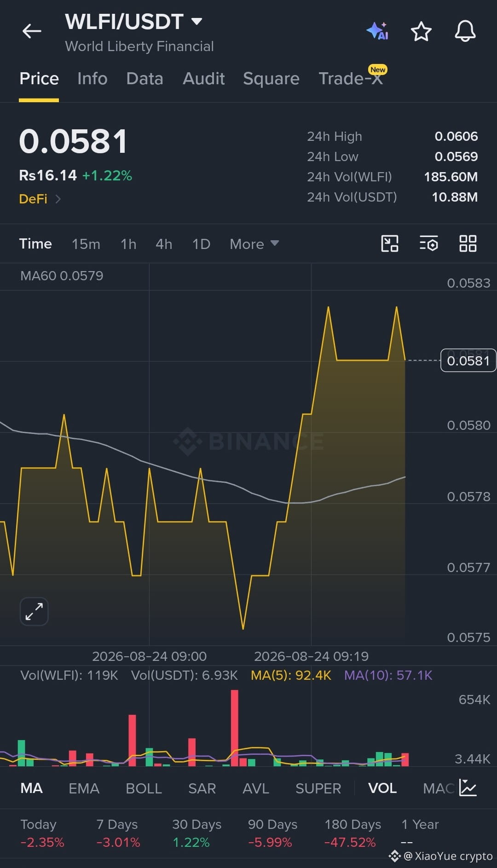Open DeFi category chevron
497x868 pixels.
pyautogui.click(x=58, y=199)
